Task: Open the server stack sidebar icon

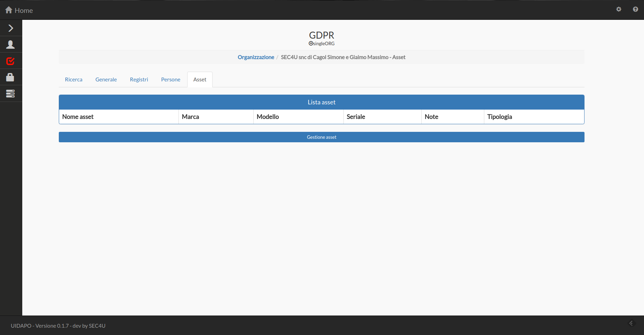Action: coord(11,94)
